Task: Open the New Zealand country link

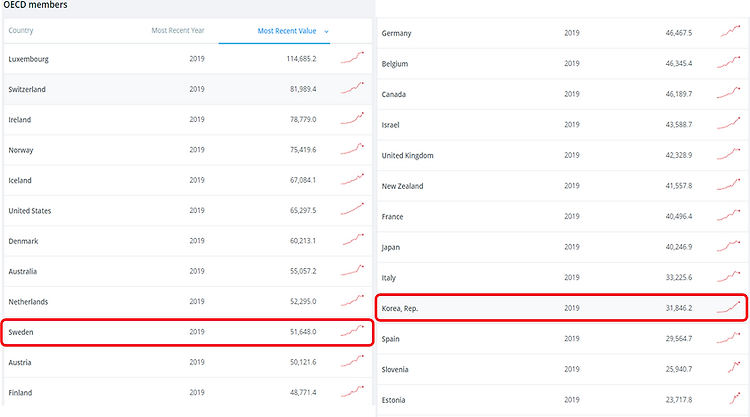Action: tap(402, 186)
